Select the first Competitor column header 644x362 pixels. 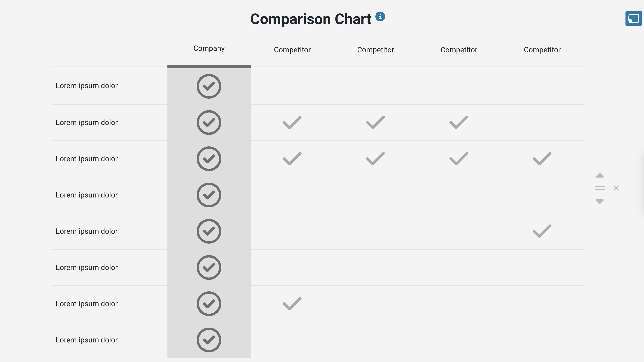[292, 50]
